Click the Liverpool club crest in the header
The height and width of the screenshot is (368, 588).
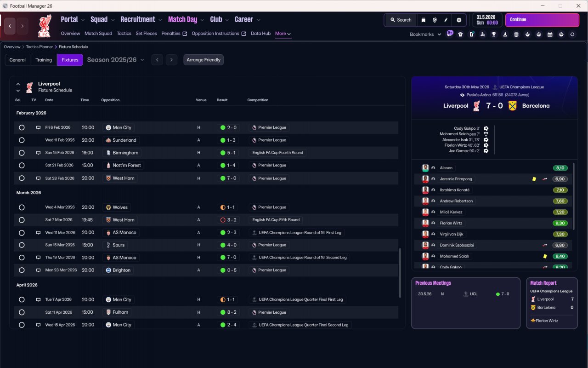tap(45, 26)
